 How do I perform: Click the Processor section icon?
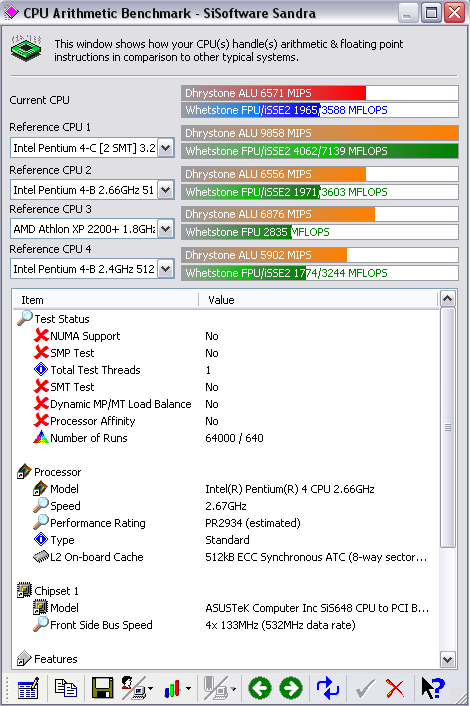[x=24, y=471]
